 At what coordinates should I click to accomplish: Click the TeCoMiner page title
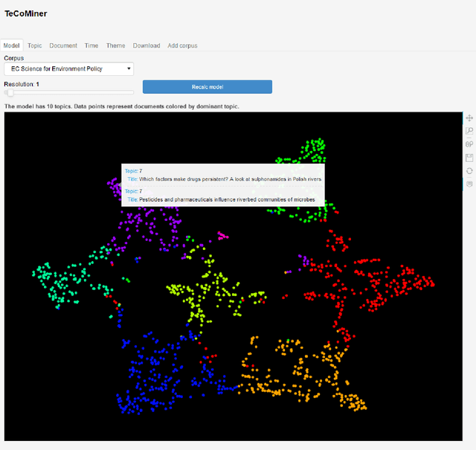[26, 13]
